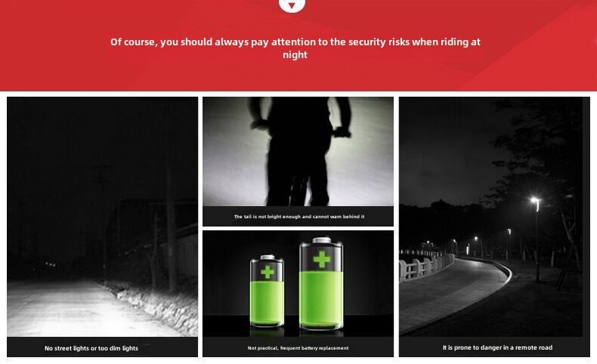Select the larger green battery

click(321, 283)
